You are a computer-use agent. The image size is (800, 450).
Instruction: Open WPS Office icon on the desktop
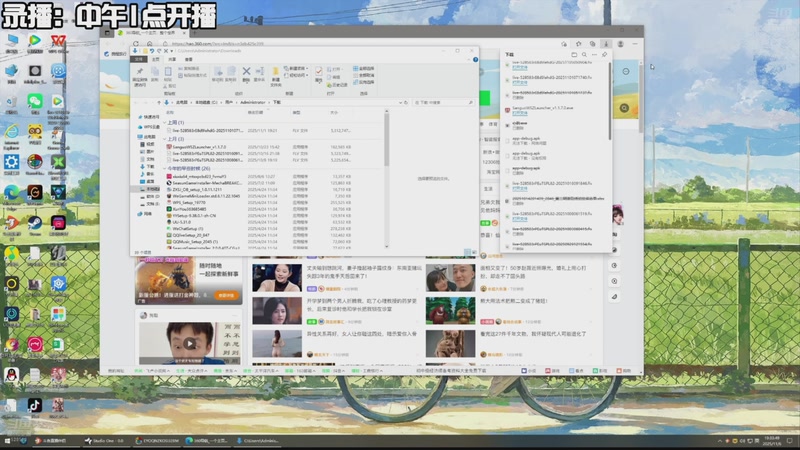[x=58, y=41]
